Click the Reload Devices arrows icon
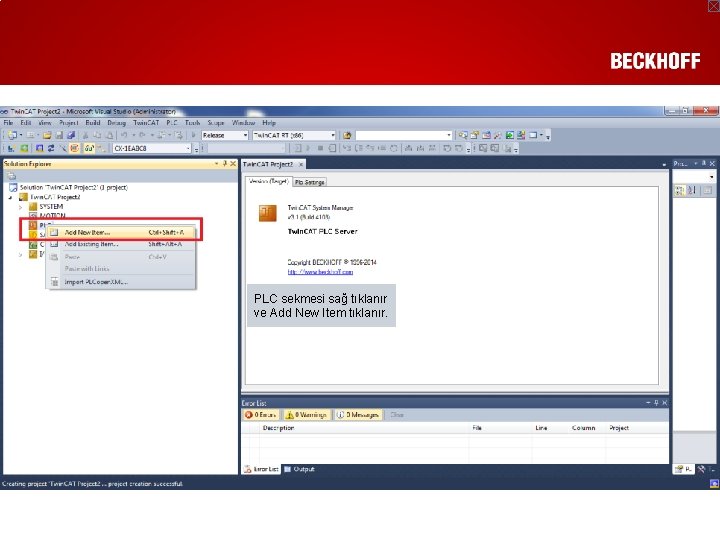720x540 pixels. coord(51,148)
